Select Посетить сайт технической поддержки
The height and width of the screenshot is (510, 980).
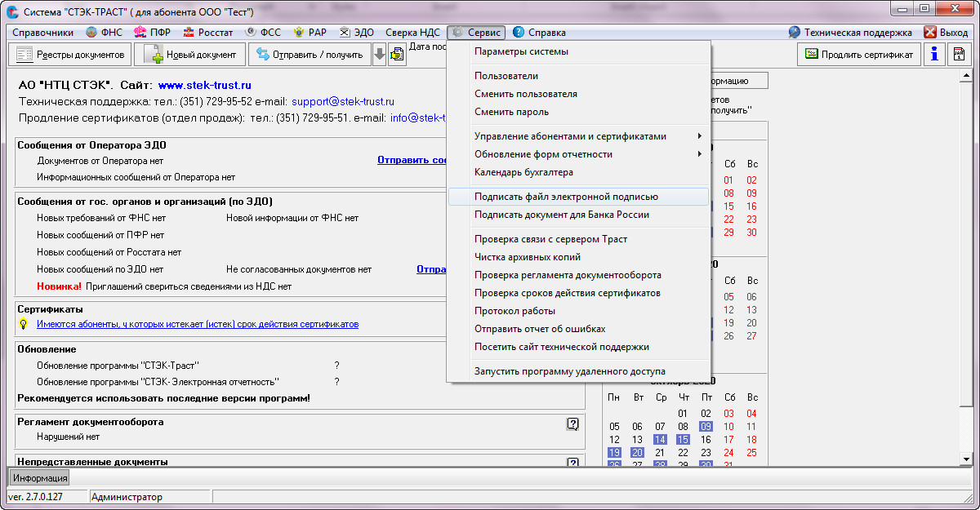point(579,347)
